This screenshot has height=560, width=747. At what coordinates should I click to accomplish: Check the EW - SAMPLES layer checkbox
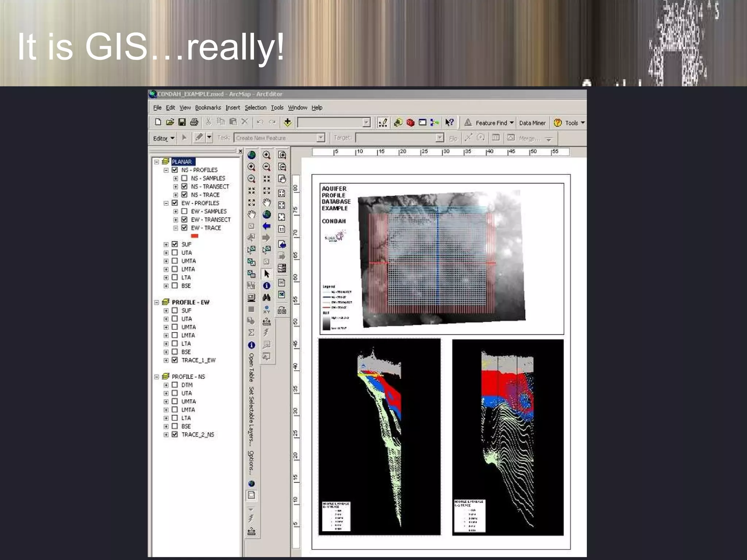tap(184, 211)
